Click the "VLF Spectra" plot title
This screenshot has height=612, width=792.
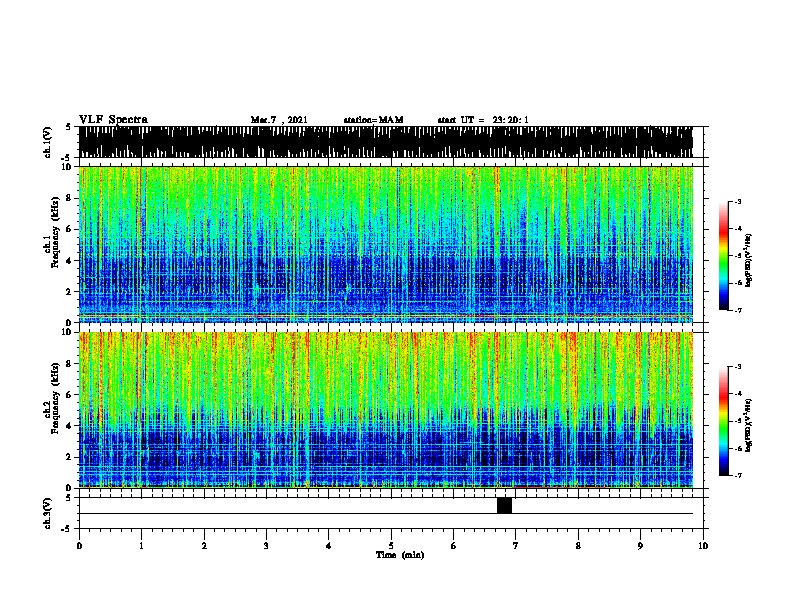tap(113, 120)
